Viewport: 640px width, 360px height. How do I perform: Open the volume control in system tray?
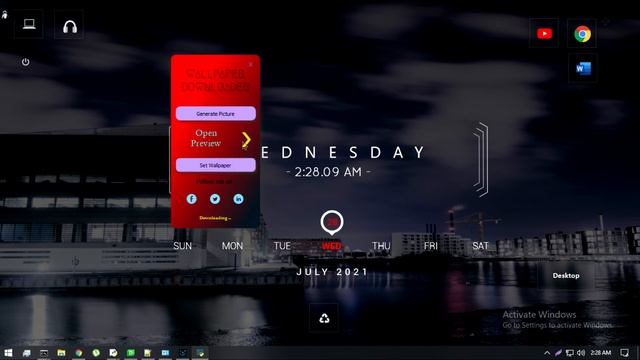point(581,353)
